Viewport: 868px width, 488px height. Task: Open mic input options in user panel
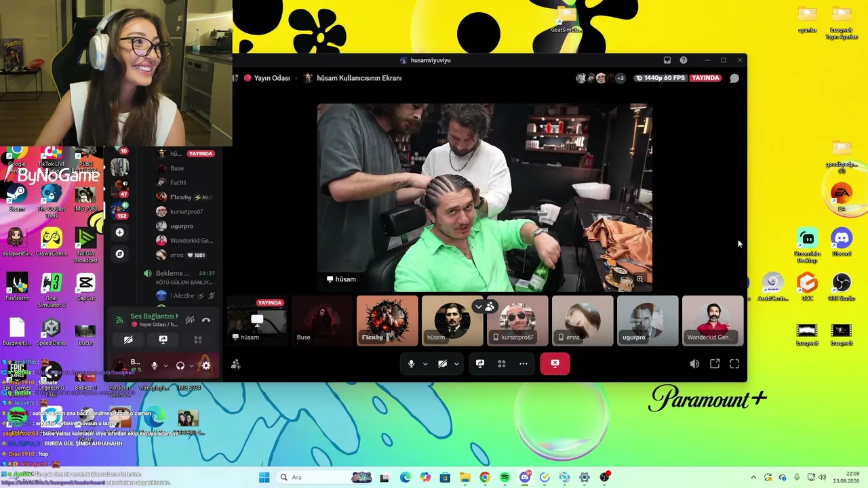pos(165,365)
